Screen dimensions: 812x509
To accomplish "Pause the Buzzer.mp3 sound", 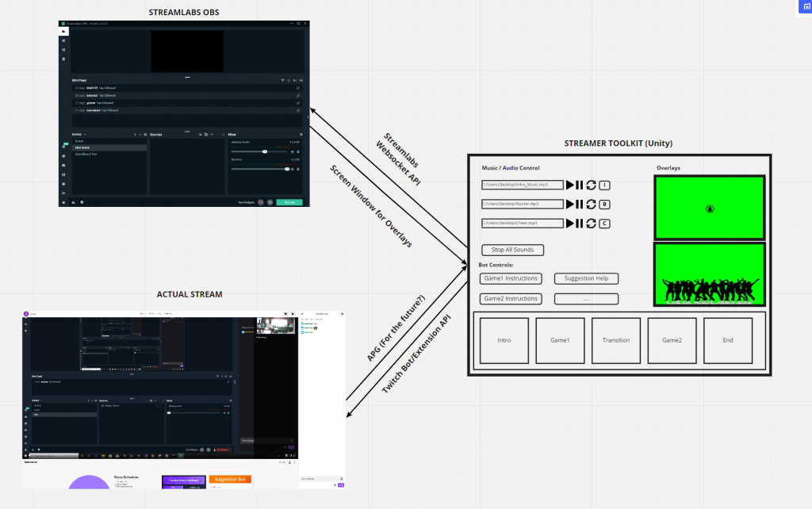I will tap(580, 204).
